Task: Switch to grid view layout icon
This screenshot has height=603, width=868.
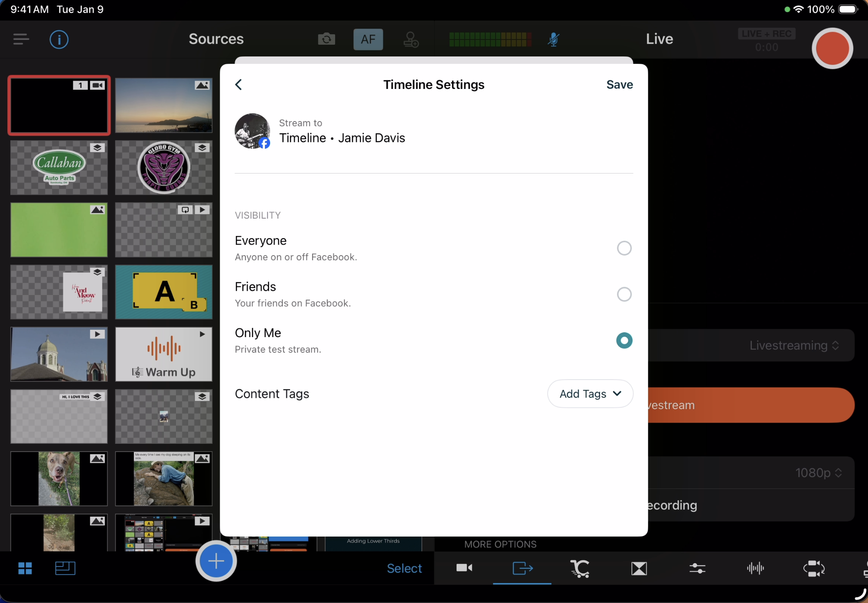Action: [x=25, y=568]
